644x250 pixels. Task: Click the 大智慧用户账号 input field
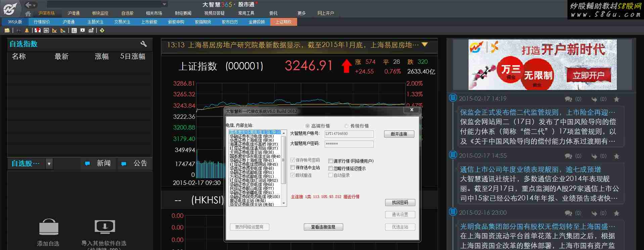[x=349, y=134]
